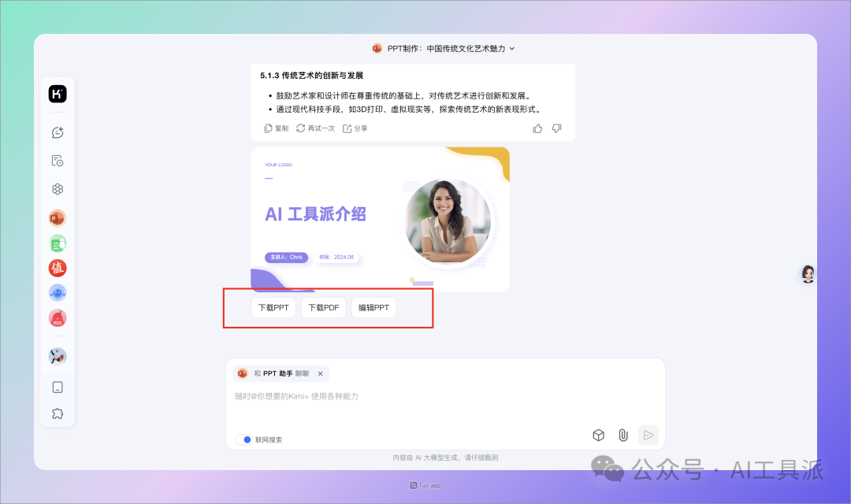This screenshot has height=504, width=851.
Task: Open the Kimi+ apps flower icon
Action: coord(58,189)
